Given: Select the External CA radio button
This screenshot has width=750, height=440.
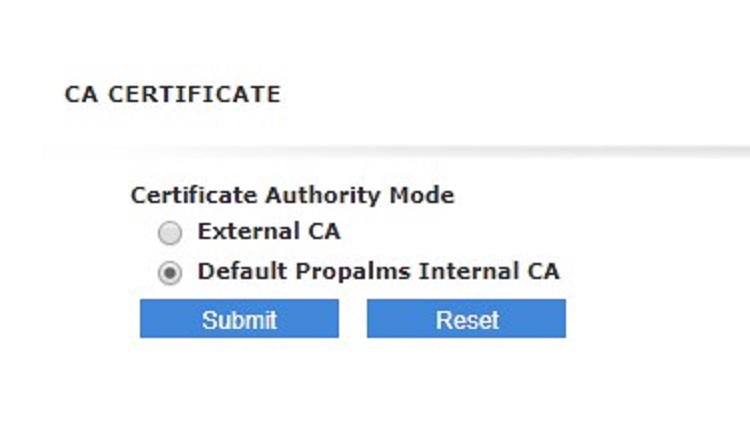Looking at the screenshot, I should (170, 233).
